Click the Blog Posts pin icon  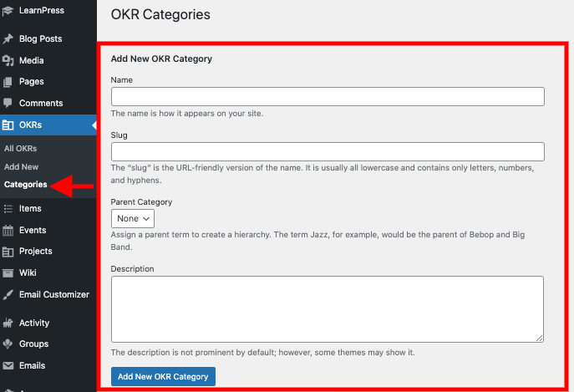tap(8, 39)
